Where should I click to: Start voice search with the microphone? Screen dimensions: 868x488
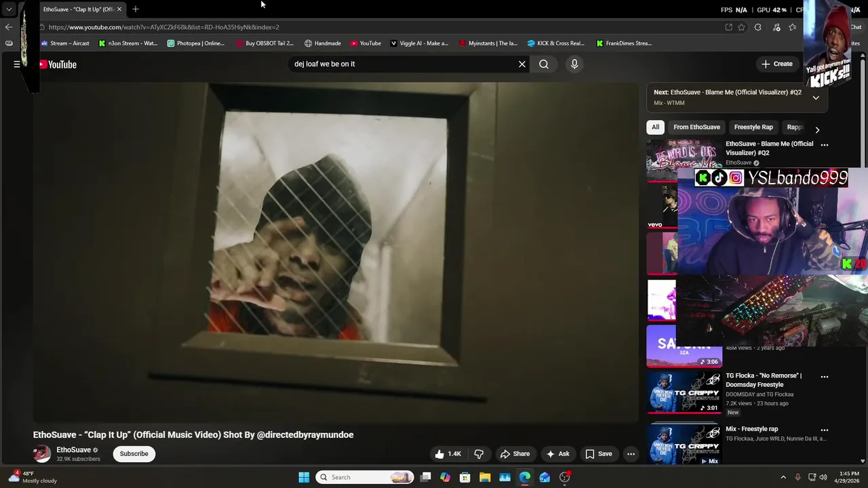tap(574, 64)
